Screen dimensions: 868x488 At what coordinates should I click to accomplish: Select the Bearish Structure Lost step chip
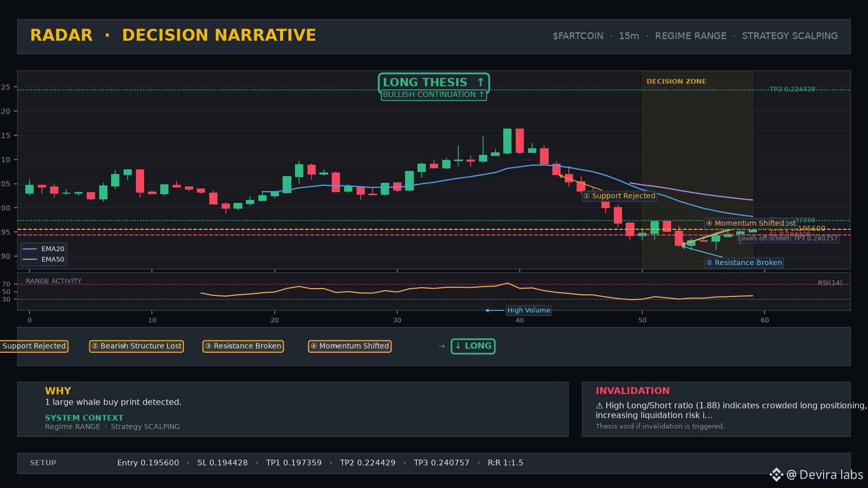[x=137, y=346]
